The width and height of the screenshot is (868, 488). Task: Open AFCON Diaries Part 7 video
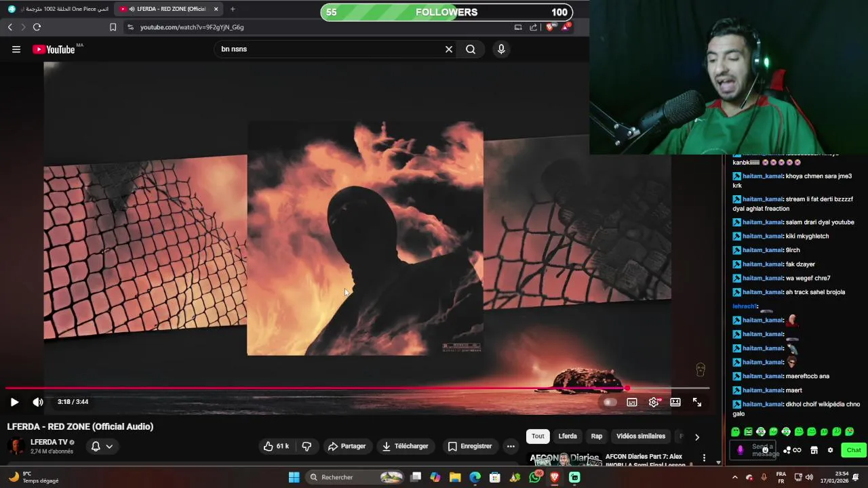click(x=644, y=460)
